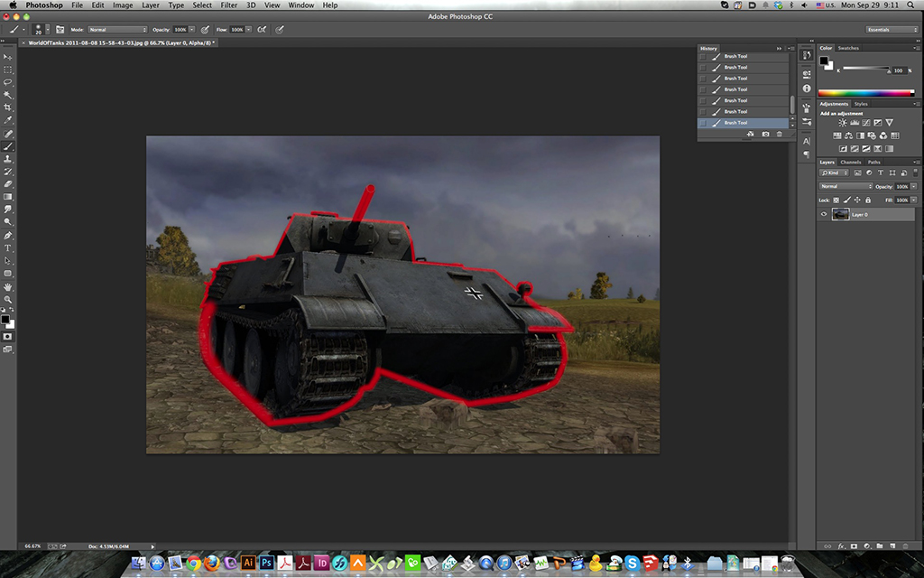Select the Eyedropper tool
This screenshot has height=578, width=924.
[x=7, y=120]
